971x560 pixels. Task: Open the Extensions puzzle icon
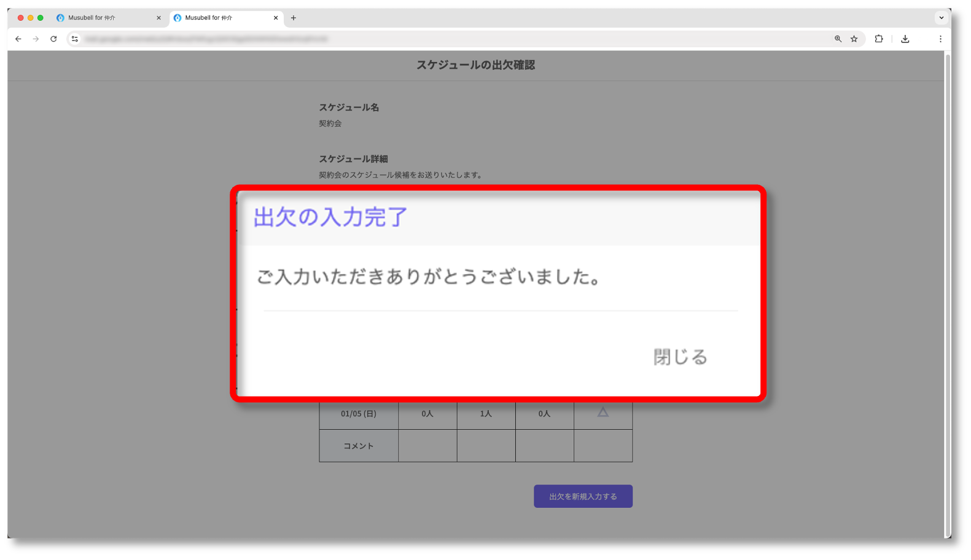click(x=879, y=39)
